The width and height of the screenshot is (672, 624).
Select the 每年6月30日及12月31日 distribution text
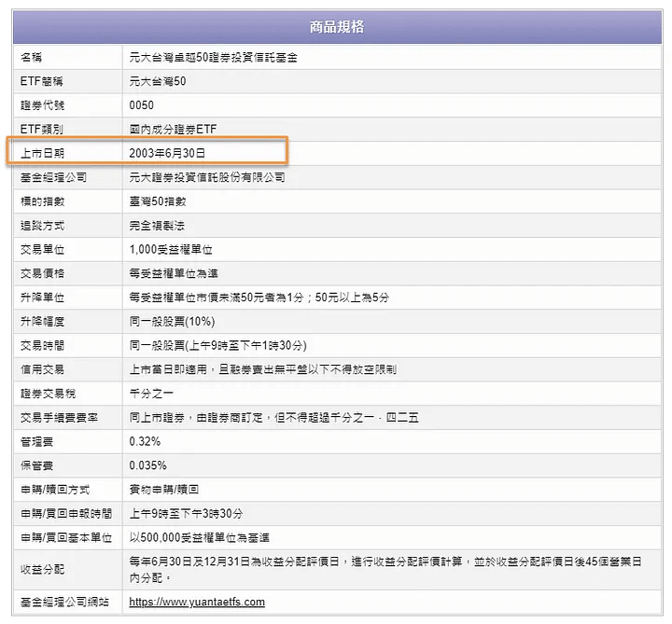tap(385, 570)
